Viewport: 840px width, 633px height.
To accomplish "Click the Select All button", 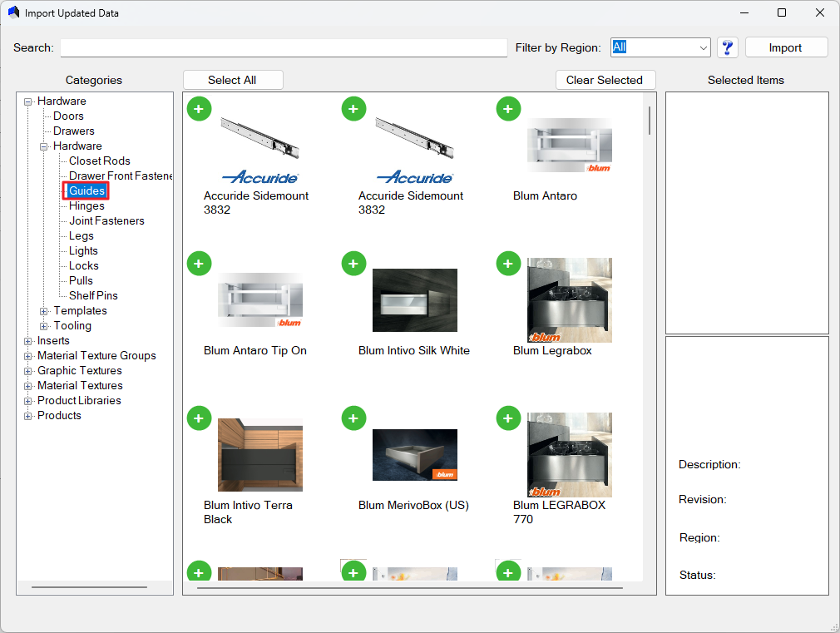I will 233,80.
